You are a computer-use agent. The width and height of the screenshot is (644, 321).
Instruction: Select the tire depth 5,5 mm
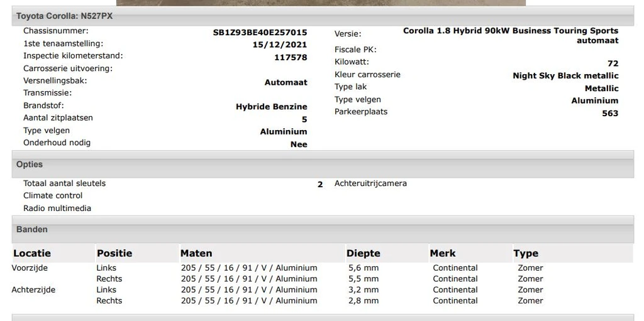point(364,279)
